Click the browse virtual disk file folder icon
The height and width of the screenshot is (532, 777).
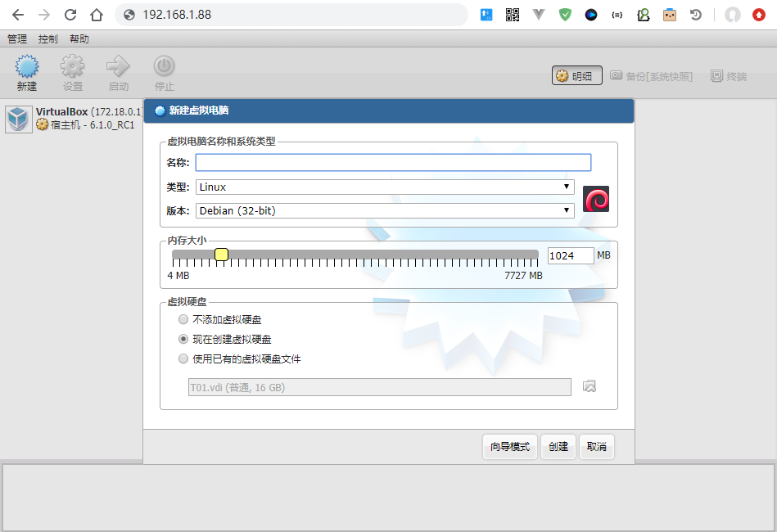point(589,386)
